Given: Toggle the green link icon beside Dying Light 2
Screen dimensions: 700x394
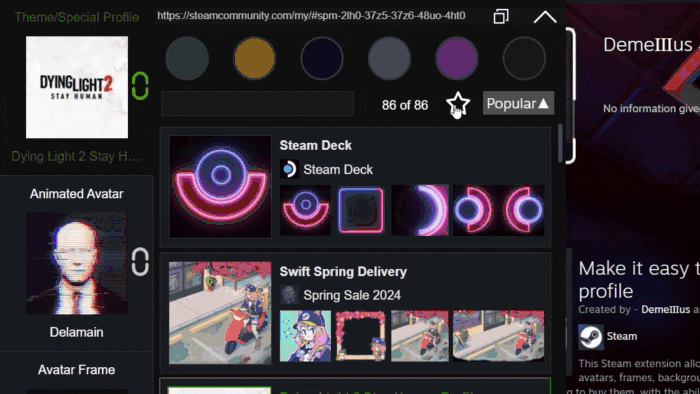Looking at the screenshot, I should click(x=140, y=86).
